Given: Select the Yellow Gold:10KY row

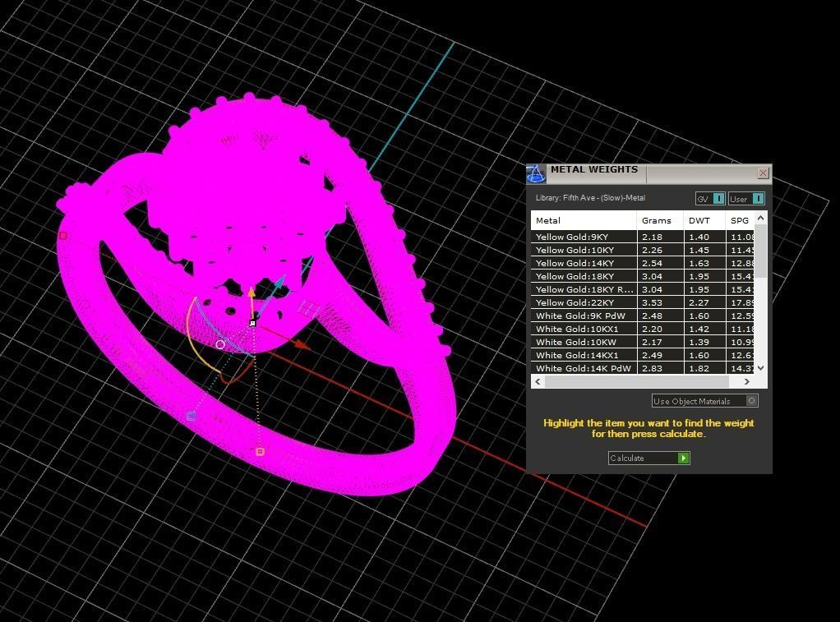Looking at the screenshot, I should pos(642,250).
